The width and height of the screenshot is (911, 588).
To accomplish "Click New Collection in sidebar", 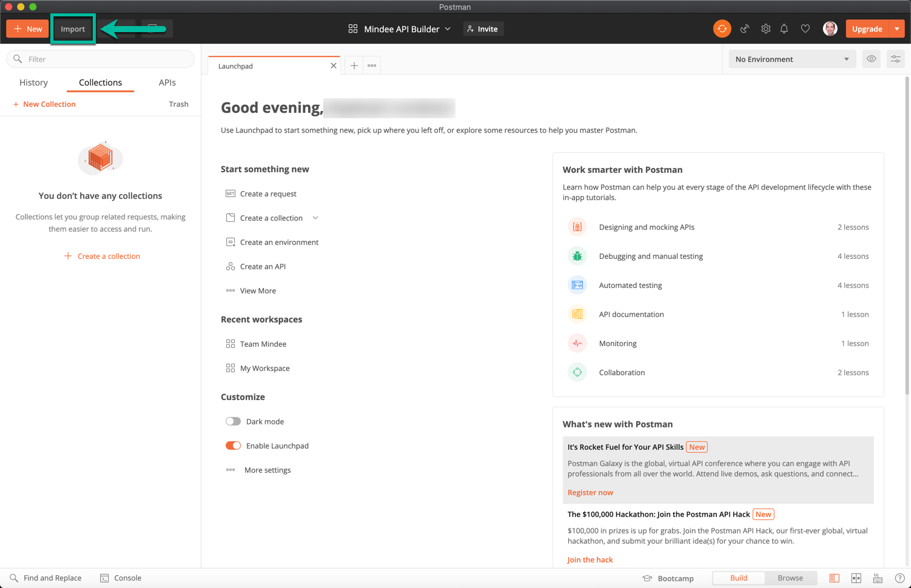I will [44, 104].
